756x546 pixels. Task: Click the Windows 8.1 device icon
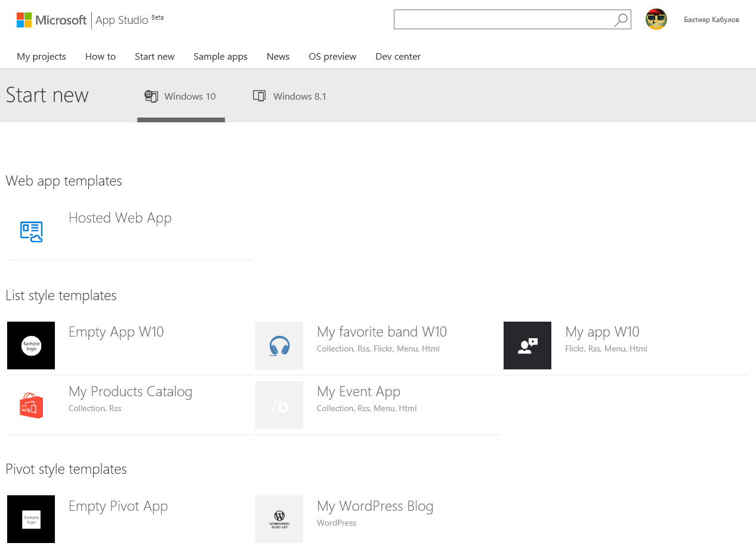(259, 96)
